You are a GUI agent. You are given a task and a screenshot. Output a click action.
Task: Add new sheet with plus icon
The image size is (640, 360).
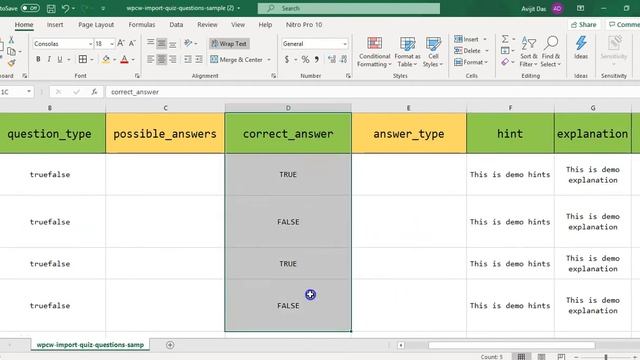pyautogui.click(x=170, y=345)
